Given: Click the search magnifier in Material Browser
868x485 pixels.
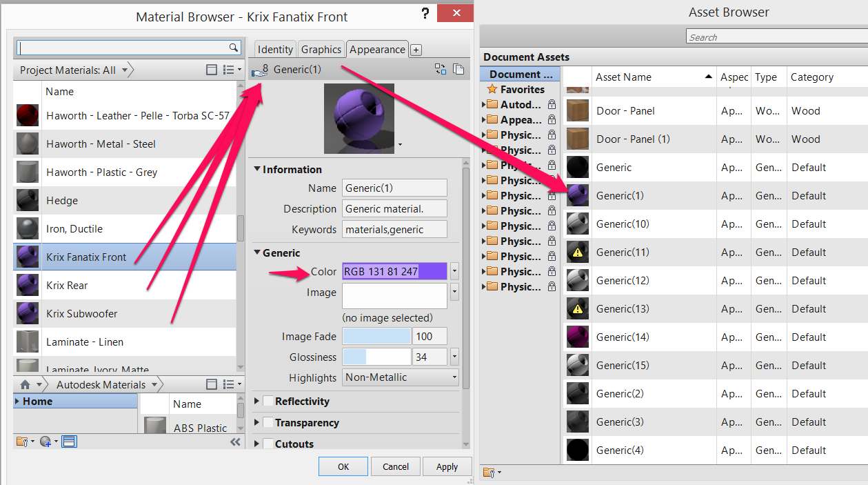Looking at the screenshot, I should (234, 48).
